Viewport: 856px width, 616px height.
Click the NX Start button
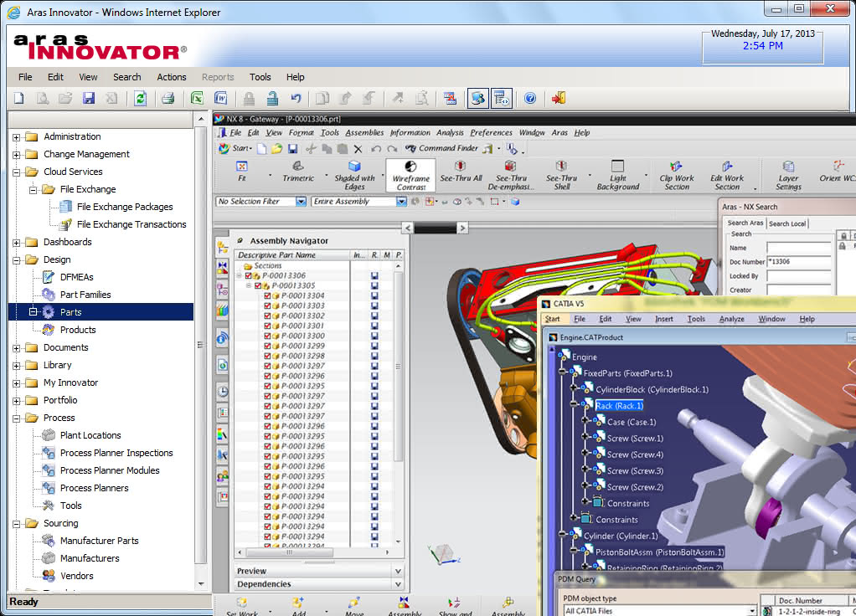(x=235, y=148)
